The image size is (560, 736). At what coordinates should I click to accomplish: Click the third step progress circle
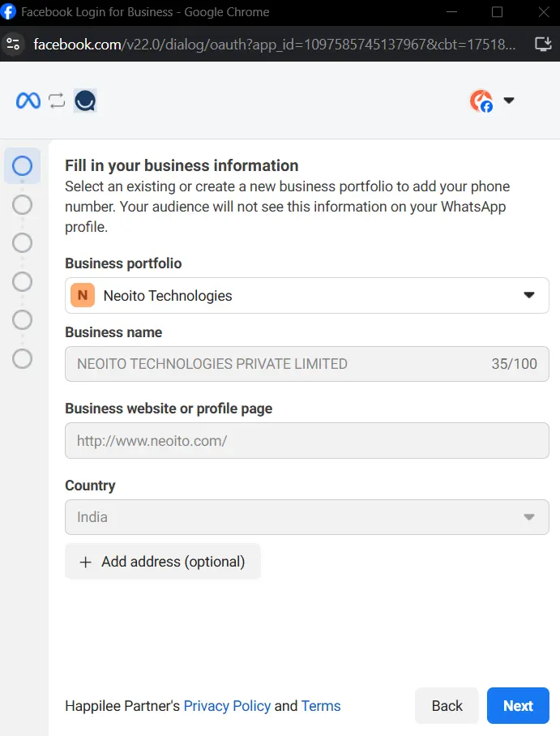(x=22, y=242)
